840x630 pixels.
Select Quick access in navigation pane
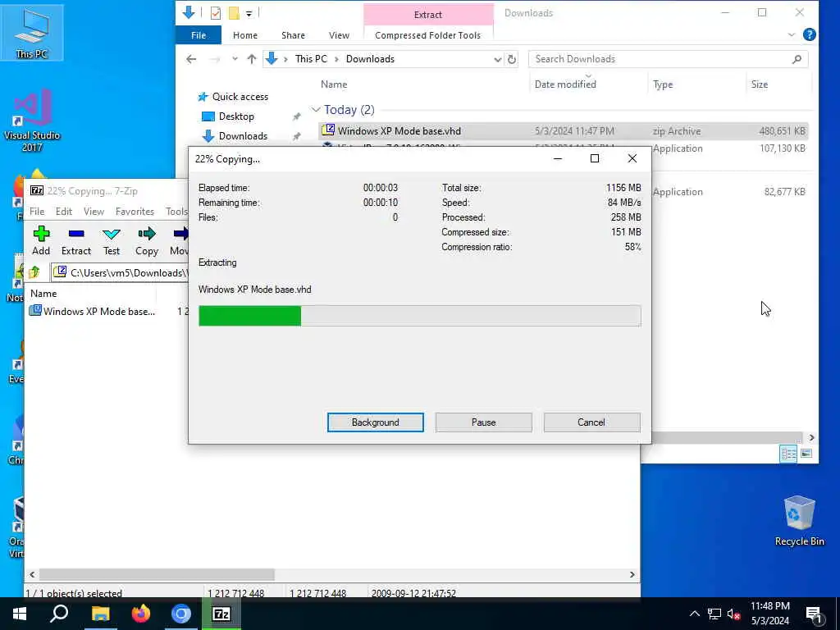coord(240,97)
